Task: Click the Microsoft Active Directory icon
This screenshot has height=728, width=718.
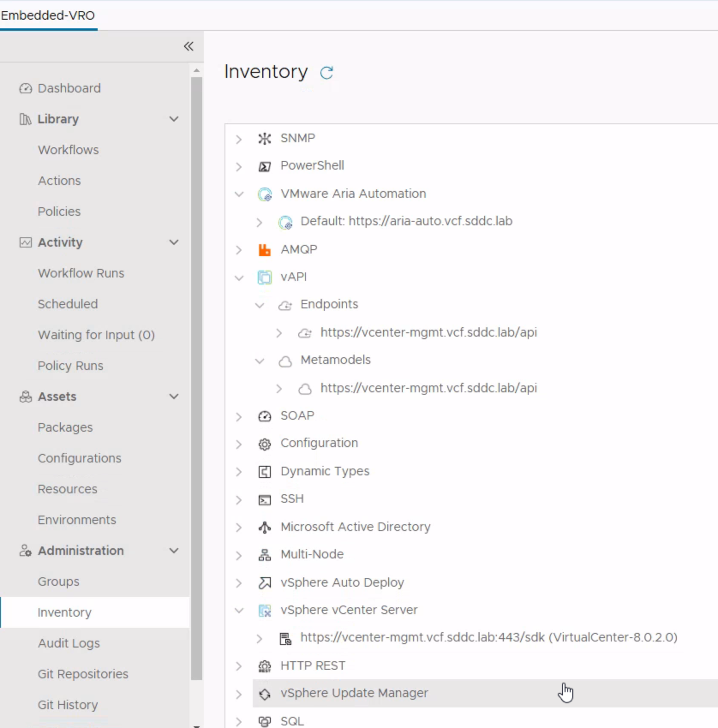Action: point(265,527)
